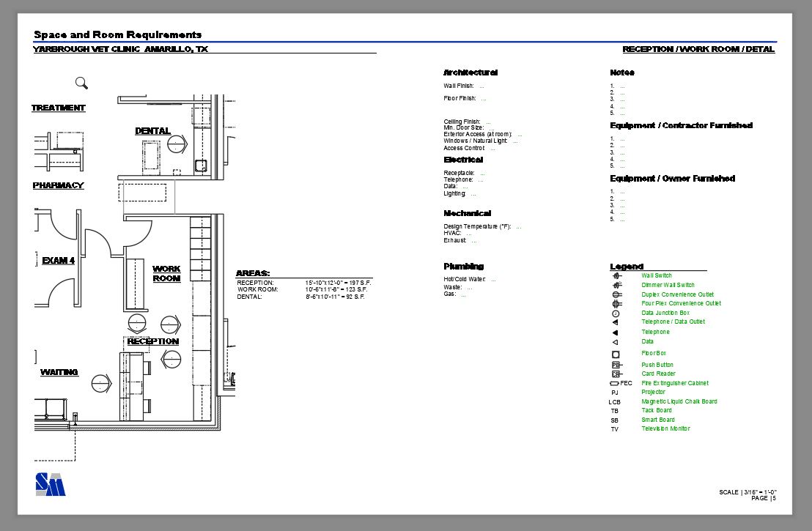Image resolution: width=812 pixels, height=531 pixels.
Task: Select the Data Junction Box legend icon
Action: (x=614, y=313)
